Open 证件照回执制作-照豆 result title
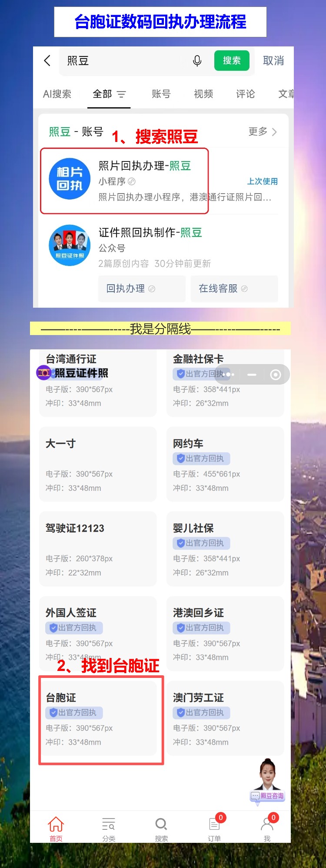The height and width of the screenshot is (868, 326). pyautogui.click(x=150, y=233)
